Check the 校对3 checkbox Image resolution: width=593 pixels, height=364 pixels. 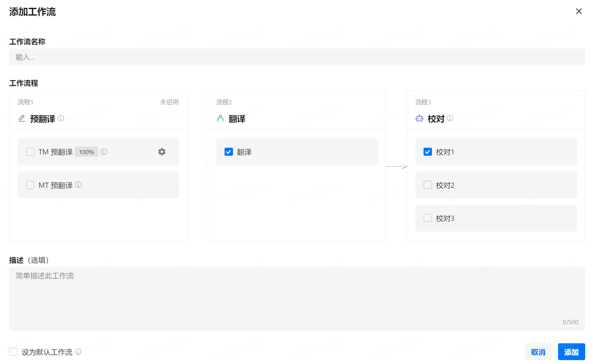[428, 218]
